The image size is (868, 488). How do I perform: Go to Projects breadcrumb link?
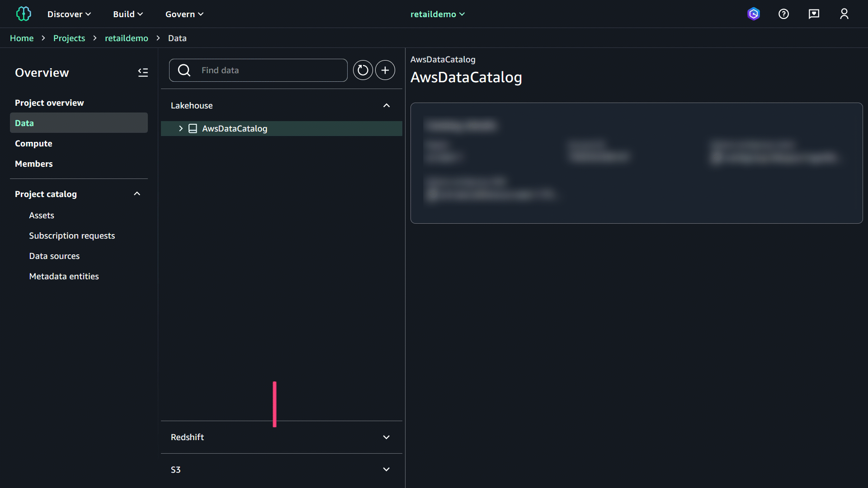click(69, 38)
